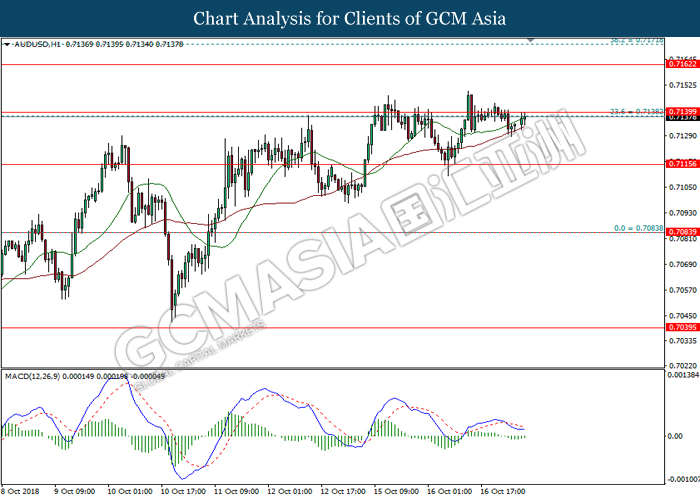Click the 9 Oct 09:00 time label
The height and width of the screenshot is (500, 700).
(x=75, y=492)
